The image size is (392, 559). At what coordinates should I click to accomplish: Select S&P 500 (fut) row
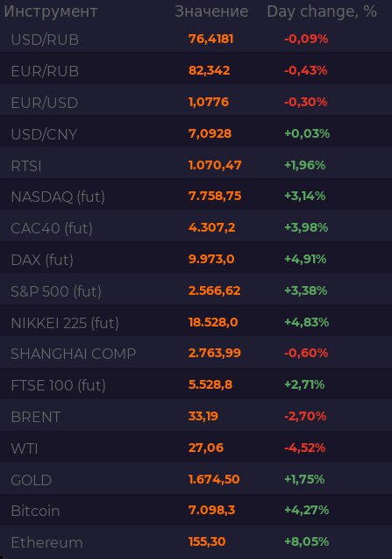[196, 291]
